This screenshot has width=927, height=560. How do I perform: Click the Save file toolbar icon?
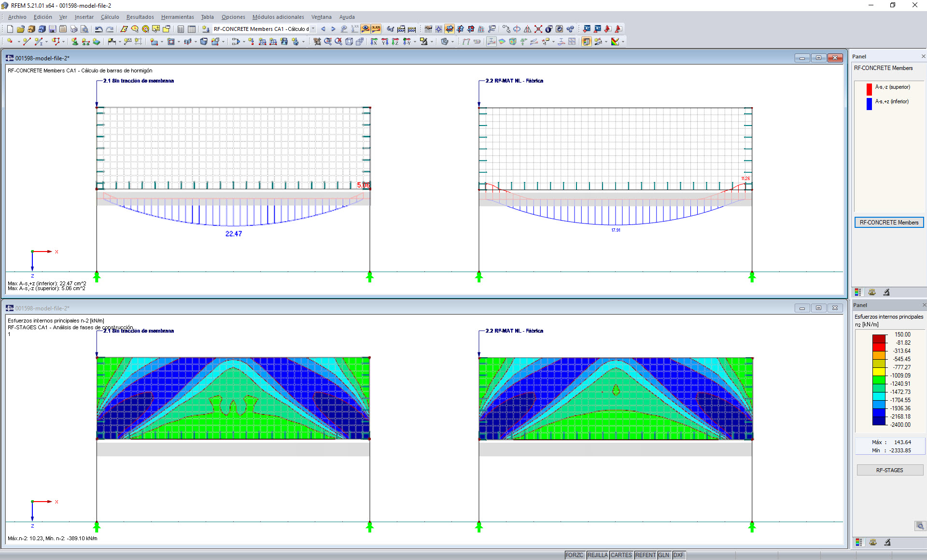tap(52, 29)
